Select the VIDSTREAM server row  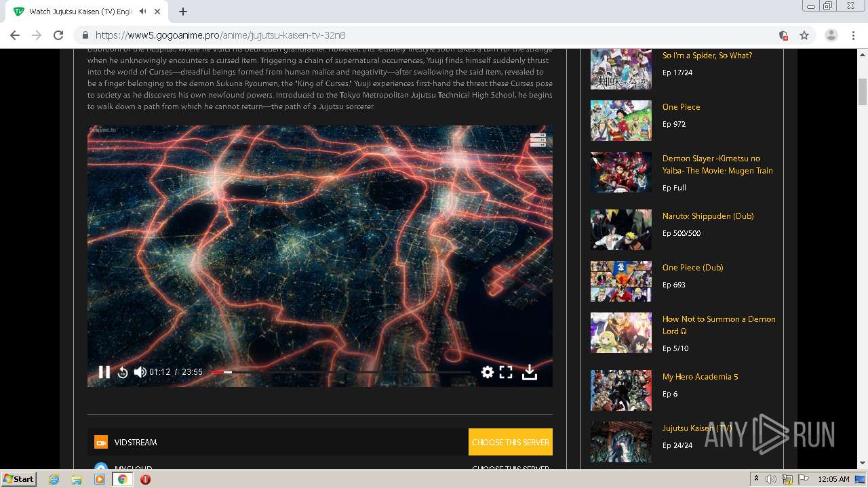(320, 442)
